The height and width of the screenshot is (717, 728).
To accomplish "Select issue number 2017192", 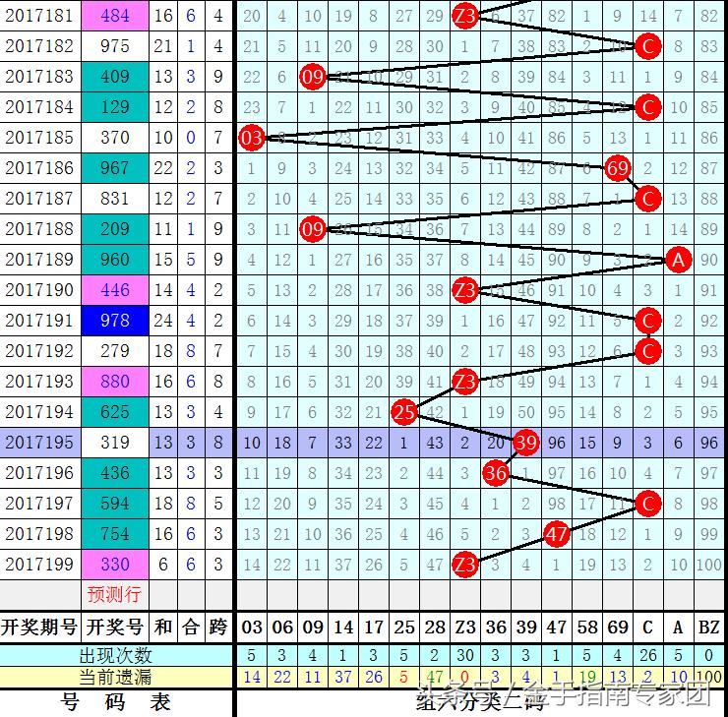I will [x=39, y=351].
